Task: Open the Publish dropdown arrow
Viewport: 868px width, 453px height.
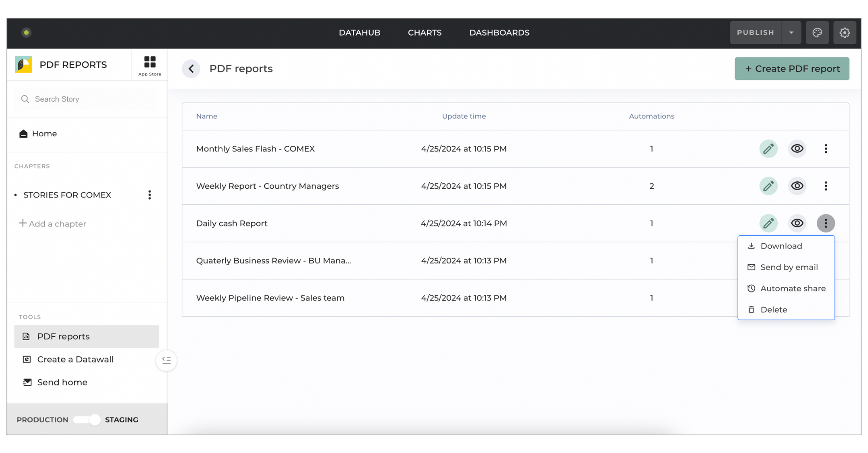Action: coord(792,33)
